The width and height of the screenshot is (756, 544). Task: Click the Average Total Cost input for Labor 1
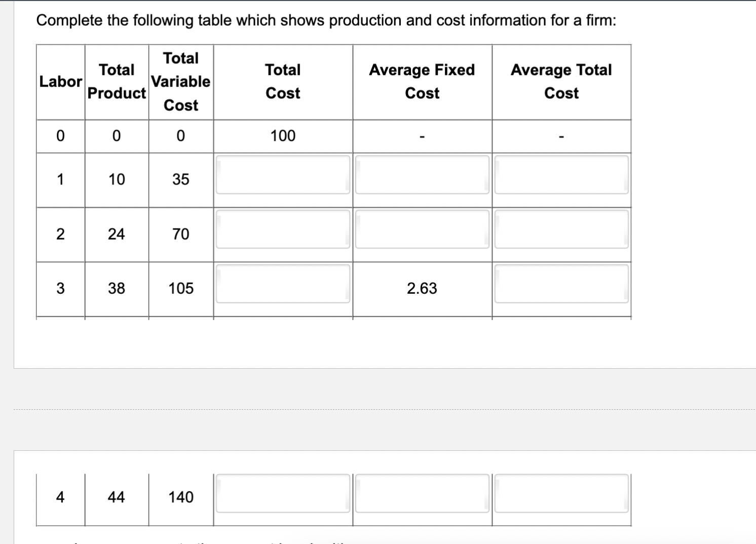click(x=561, y=174)
